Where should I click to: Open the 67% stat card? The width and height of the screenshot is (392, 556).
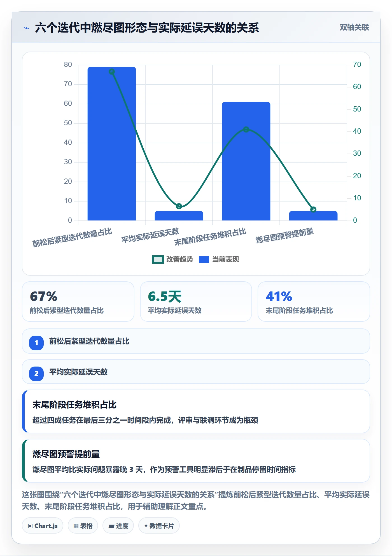[x=78, y=302]
